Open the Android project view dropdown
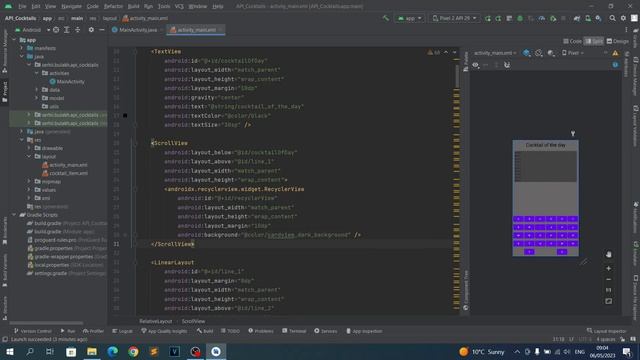 point(32,30)
